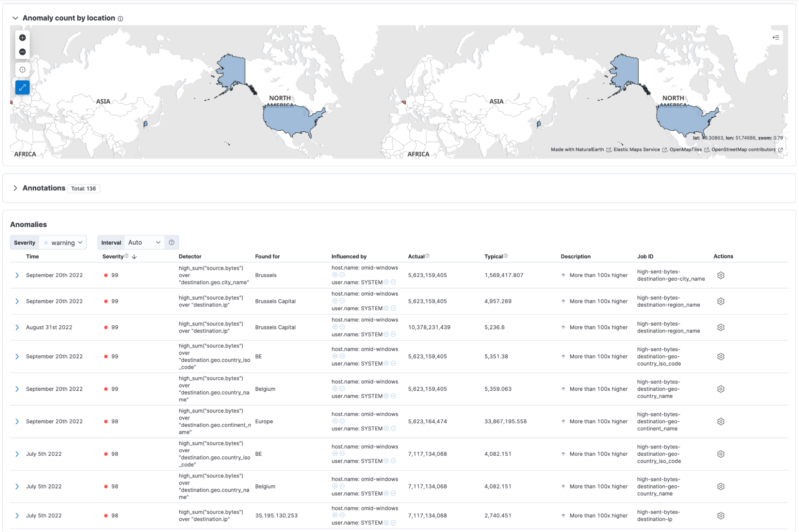Select the Typical value 1,569,417.807
This screenshot has height=532, width=799.
[x=504, y=275]
